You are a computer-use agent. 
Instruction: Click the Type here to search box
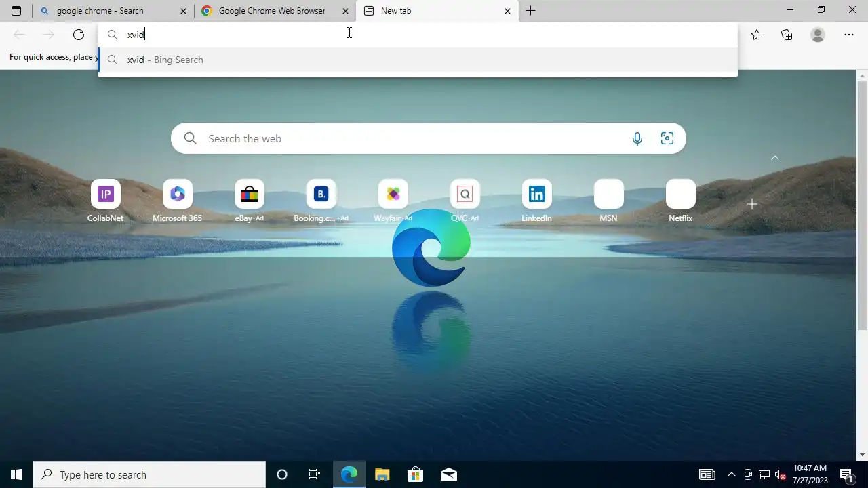point(149,474)
